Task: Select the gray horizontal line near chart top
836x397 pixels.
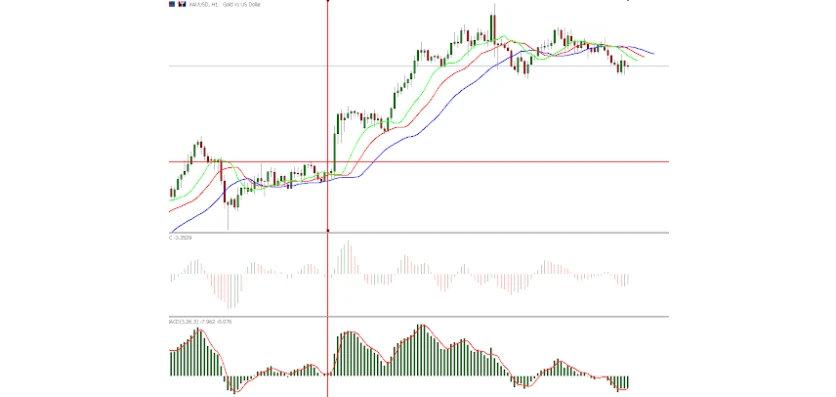Action: tap(419, 66)
